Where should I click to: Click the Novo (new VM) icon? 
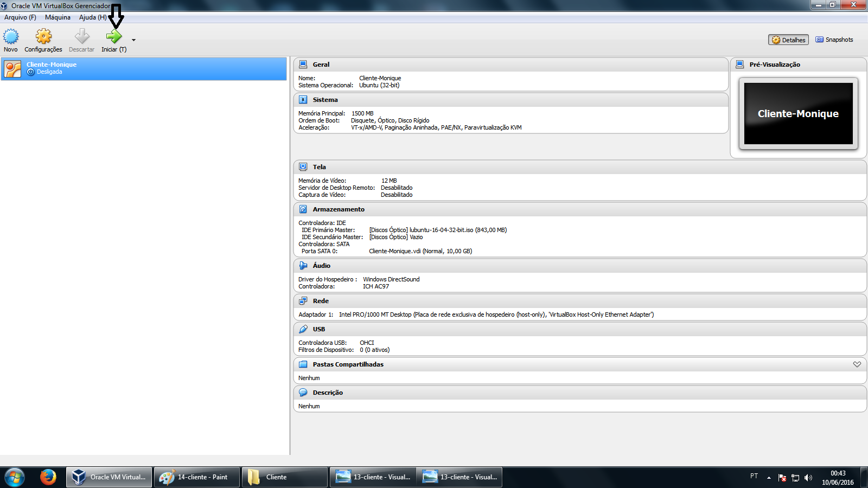tap(11, 36)
